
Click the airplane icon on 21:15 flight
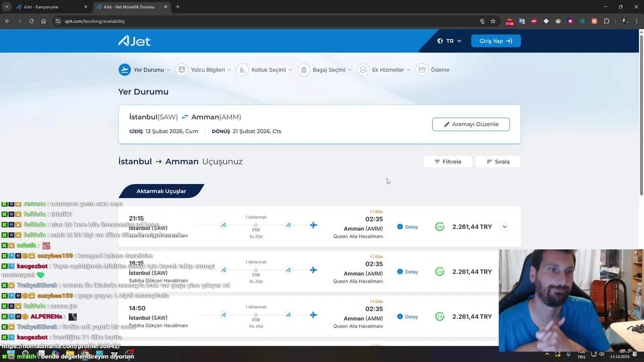pyautogui.click(x=313, y=225)
